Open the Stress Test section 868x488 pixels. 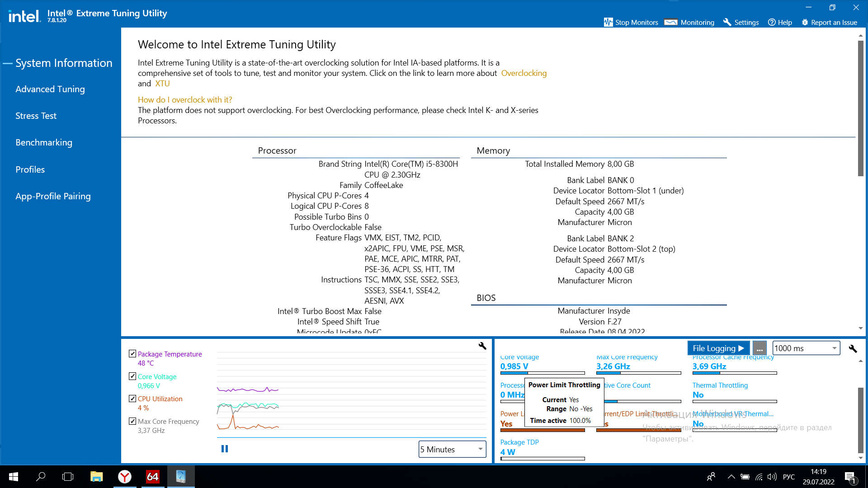36,116
